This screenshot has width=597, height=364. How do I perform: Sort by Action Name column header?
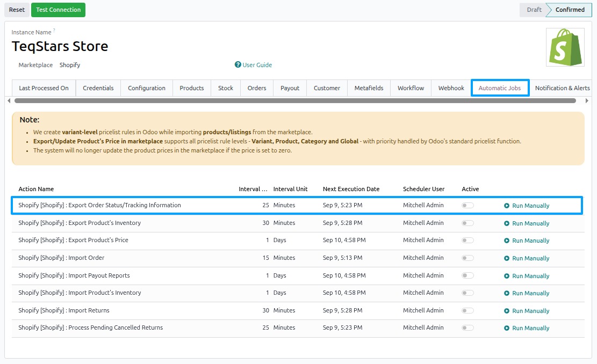tap(36, 189)
